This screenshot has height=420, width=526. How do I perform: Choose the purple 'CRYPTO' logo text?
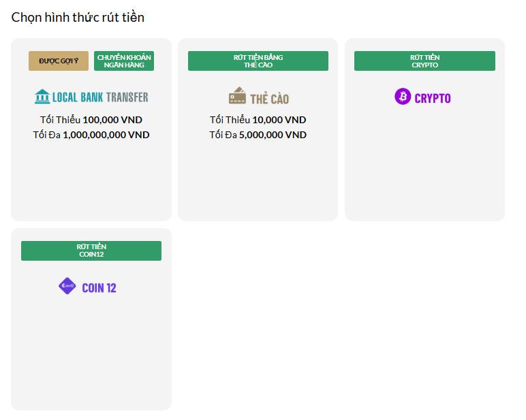coord(433,98)
